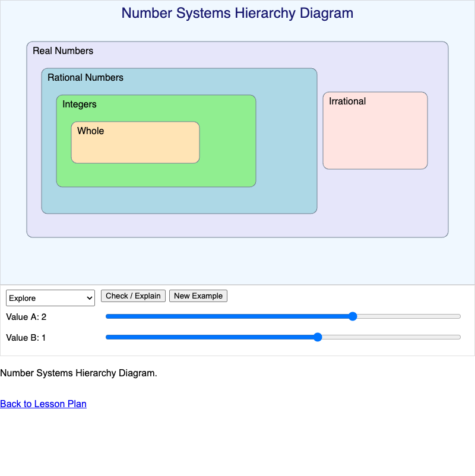Viewport: 475px width, 476px height.
Task: Click the Value B slider handle
Action: tap(318, 337)
